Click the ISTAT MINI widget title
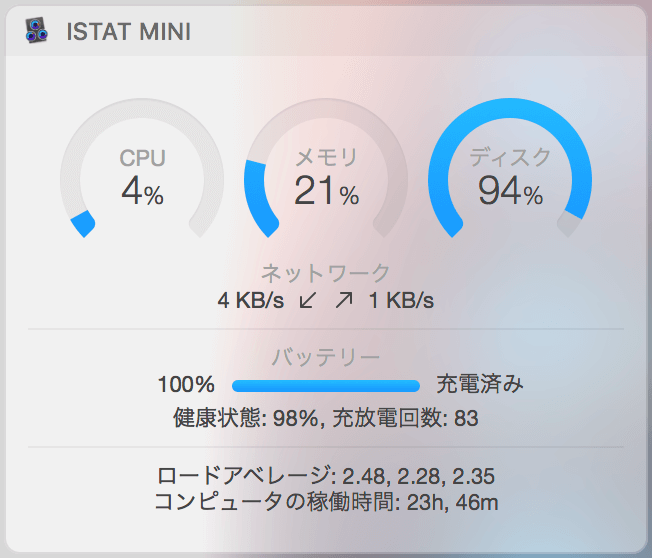652x558 pixels. click(128, 32)
